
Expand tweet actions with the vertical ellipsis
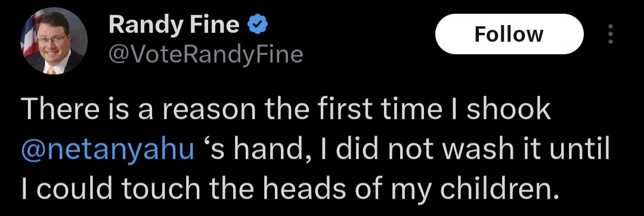point(611,34)
